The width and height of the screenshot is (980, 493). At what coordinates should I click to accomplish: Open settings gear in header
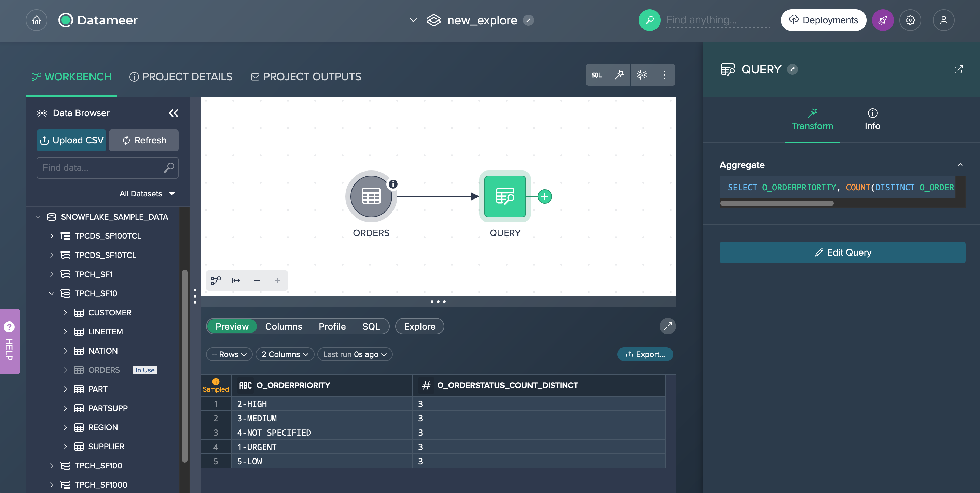coord(910,20)
